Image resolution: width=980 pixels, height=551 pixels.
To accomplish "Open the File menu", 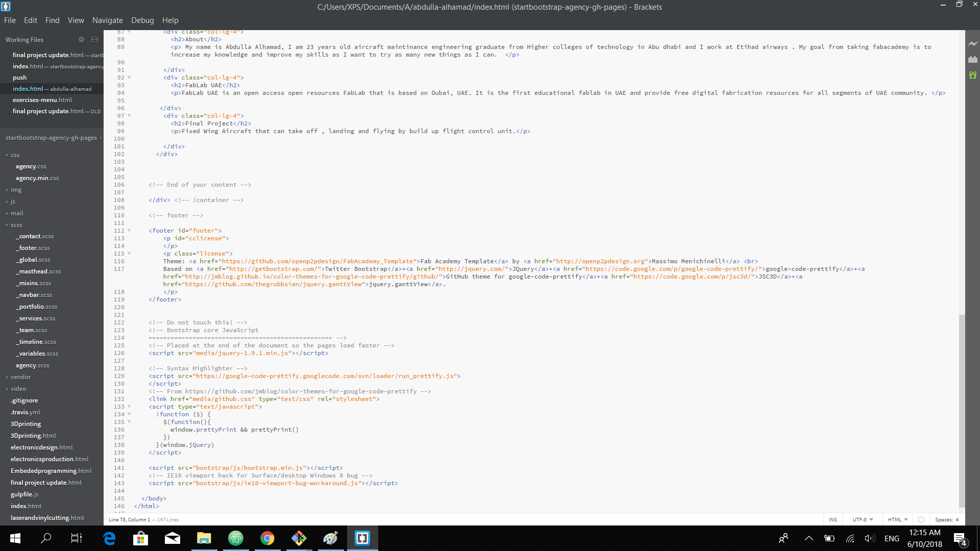I will [x=10, y=20].
